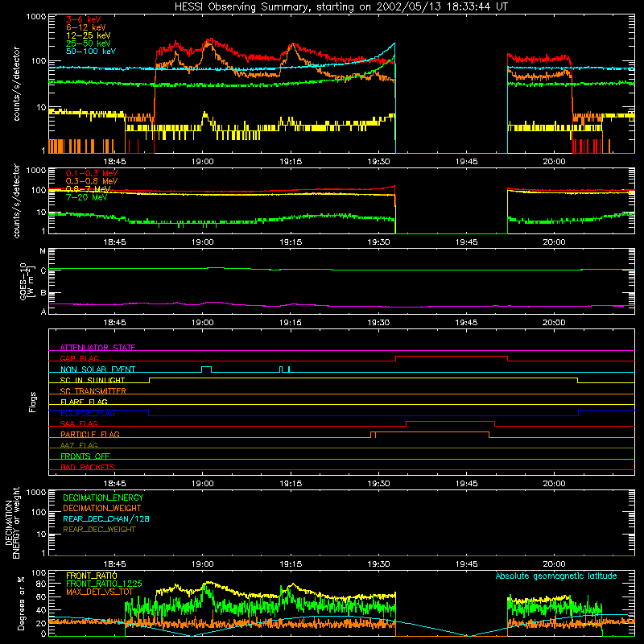The height and width of the screenshot is (644, 644).
Task: Select the NON_SOLAR_EVENT flag label
Action: click(x=97, y=369)
